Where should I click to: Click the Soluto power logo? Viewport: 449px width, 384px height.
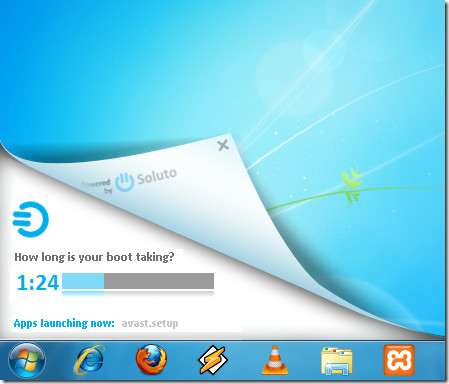pos(124,183)
